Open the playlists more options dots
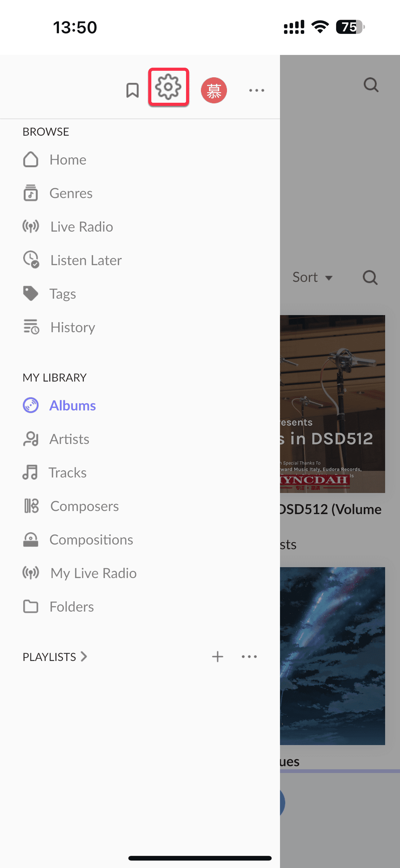The width and height of the screenshot is (400, 868). (x=249, y=656)
